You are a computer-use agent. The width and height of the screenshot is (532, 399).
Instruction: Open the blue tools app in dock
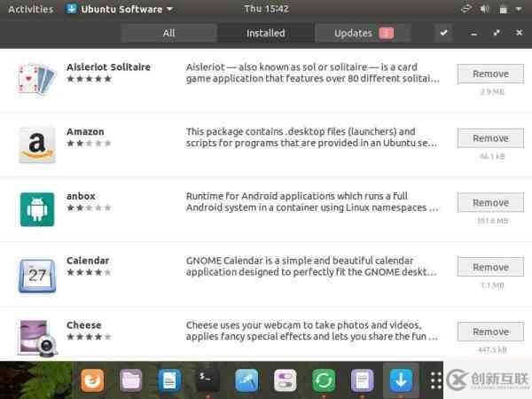[246, 380]
